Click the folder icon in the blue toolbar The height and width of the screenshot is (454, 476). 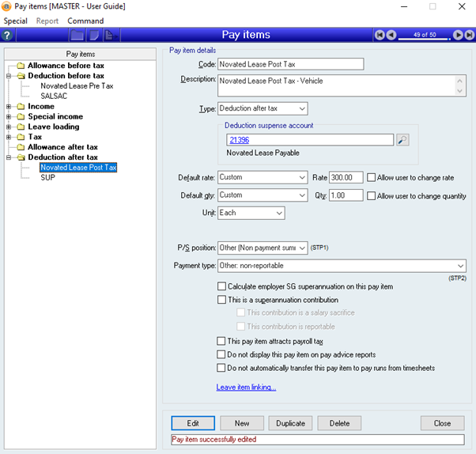[77, 36]
